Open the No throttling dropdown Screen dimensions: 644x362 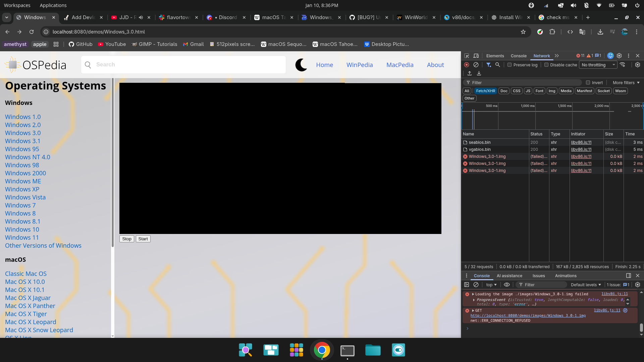(x=598, y=65)
